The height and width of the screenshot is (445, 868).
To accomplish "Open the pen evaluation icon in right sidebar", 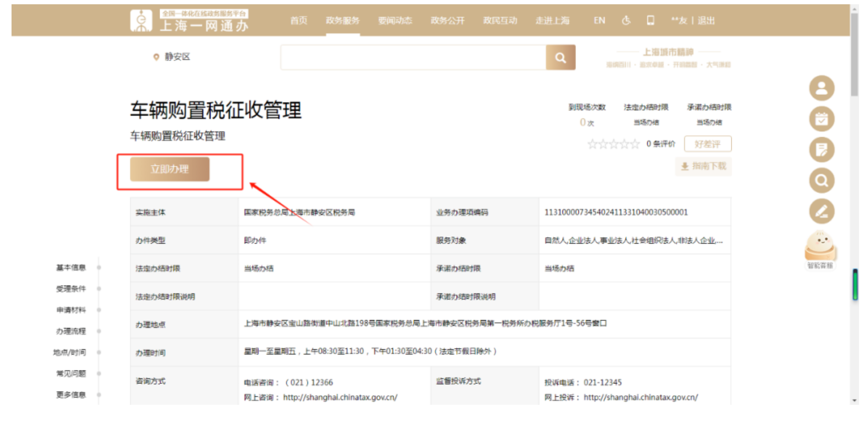I will (821, 211).
